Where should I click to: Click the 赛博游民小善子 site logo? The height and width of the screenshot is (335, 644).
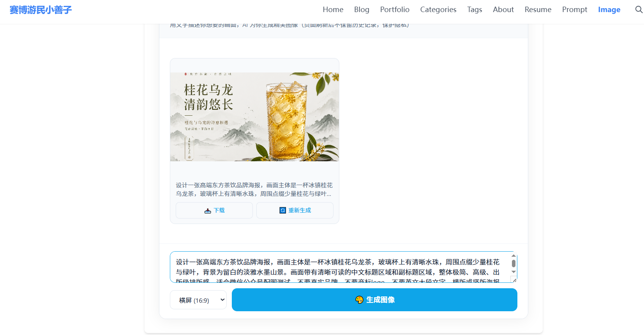pos(41,10)
